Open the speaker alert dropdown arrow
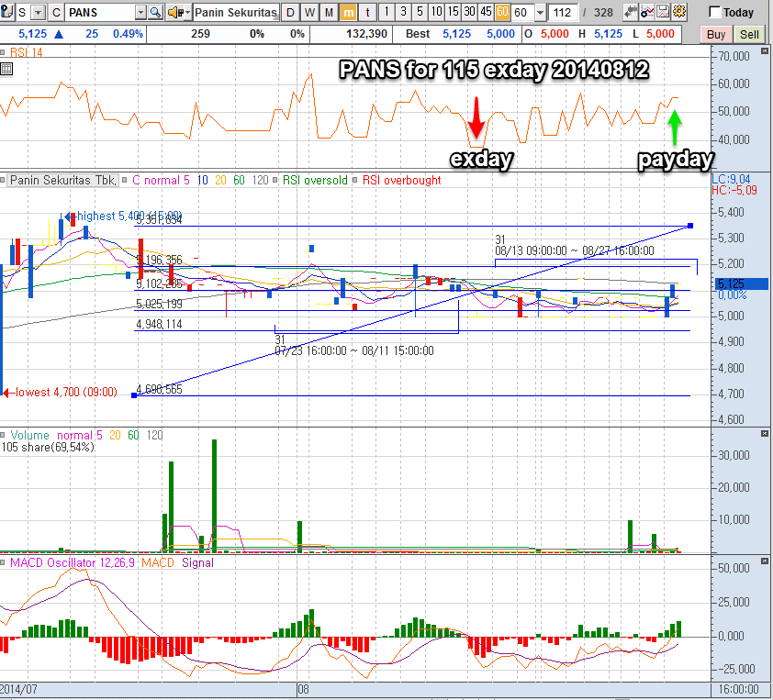 point(187,12)
